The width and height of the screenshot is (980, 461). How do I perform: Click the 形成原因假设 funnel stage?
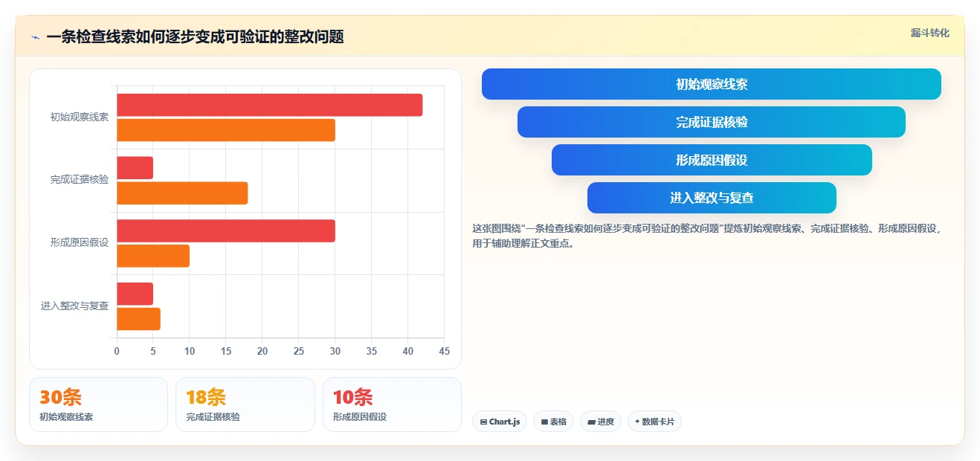711,160
